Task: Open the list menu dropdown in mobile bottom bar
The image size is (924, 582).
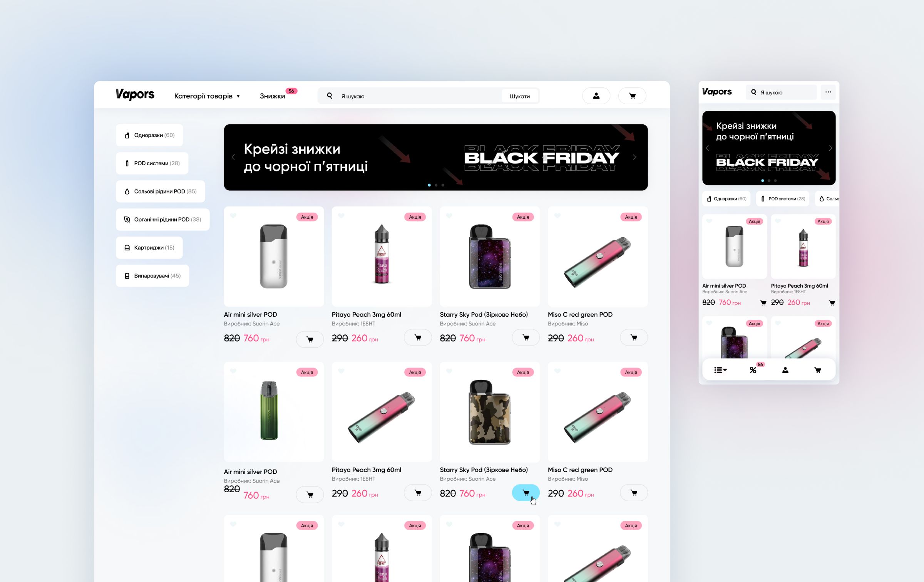Action: (x=720, y=370)
